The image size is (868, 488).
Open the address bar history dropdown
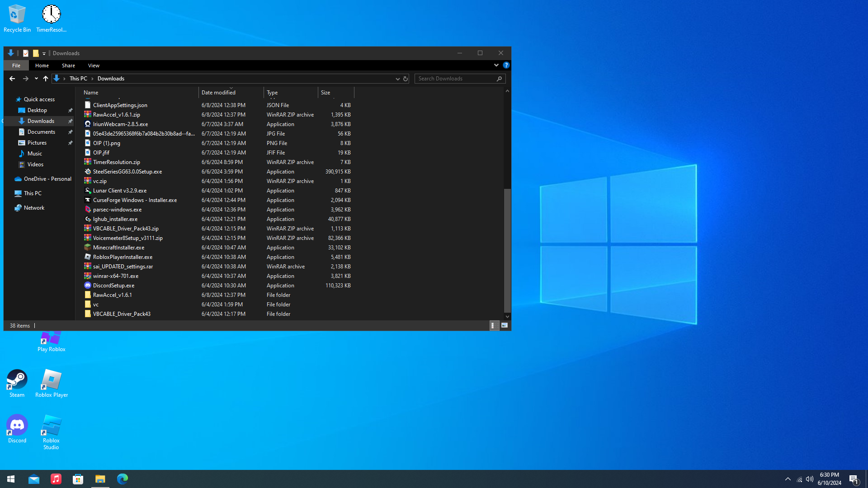397,79
